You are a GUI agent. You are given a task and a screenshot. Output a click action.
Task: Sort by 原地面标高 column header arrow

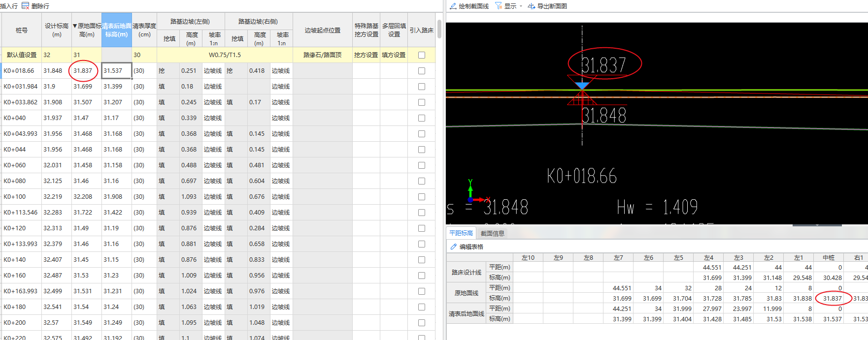pos(75,26)
